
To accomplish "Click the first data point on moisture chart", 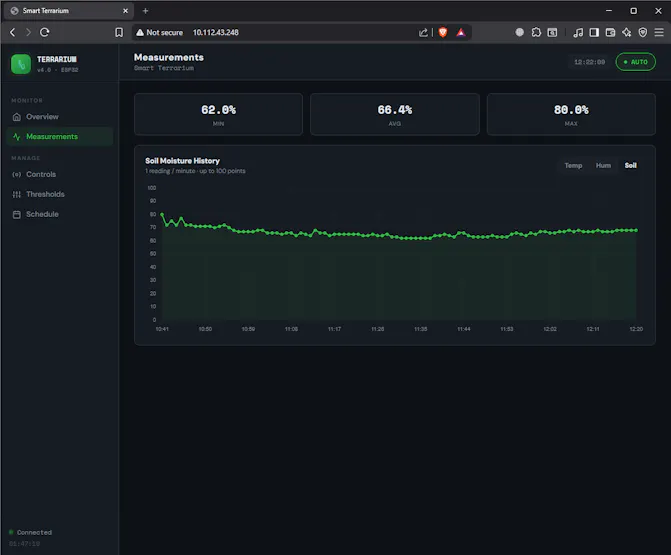I will pos(162,215).
